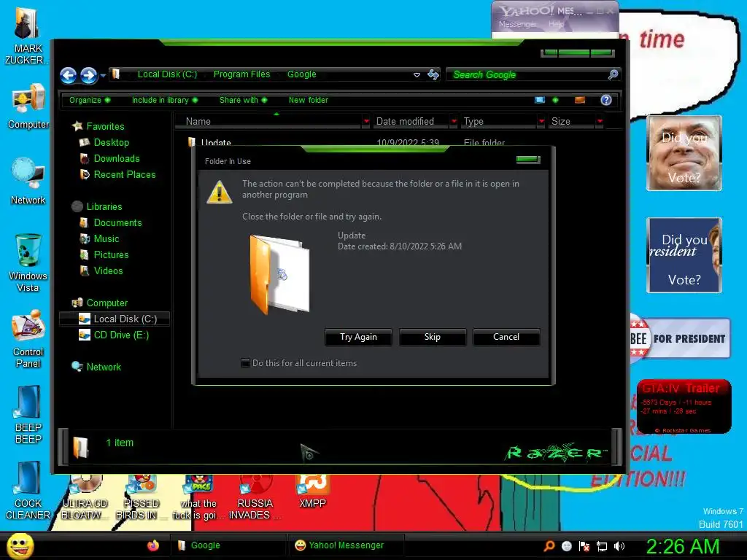Click the Yahoo smiley face tray icon
Image resolution: width=747 pixels, height=560 pixels.
566,546
